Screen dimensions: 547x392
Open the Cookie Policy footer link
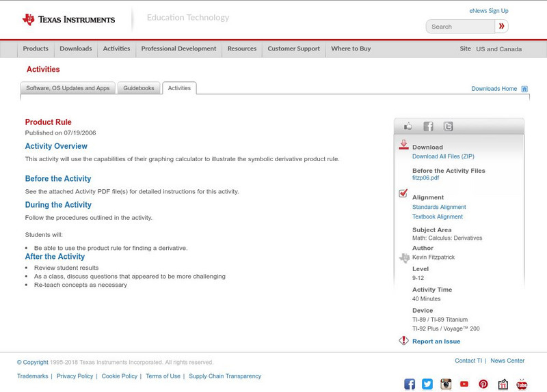click(x=119, y=376)
